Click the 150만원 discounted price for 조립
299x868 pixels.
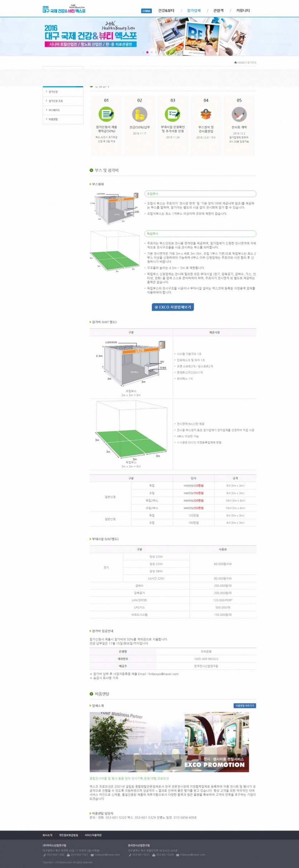tap(198, 493)
